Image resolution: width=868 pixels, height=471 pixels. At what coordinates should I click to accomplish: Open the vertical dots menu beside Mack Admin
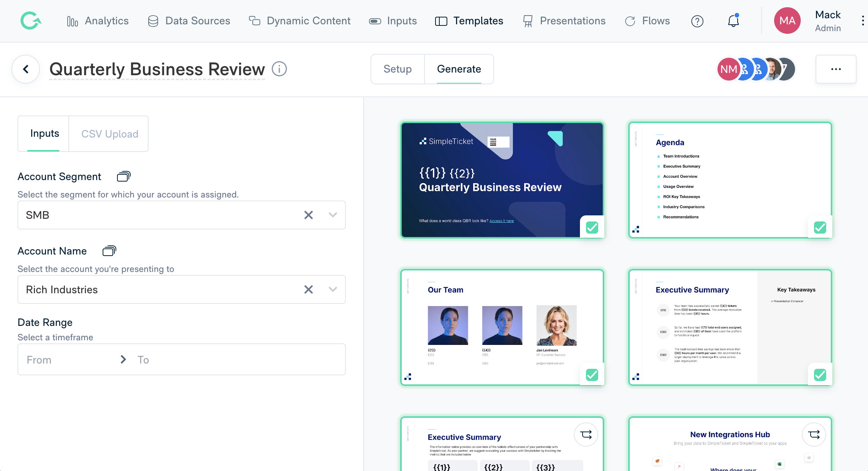click(x=863, y=21)
